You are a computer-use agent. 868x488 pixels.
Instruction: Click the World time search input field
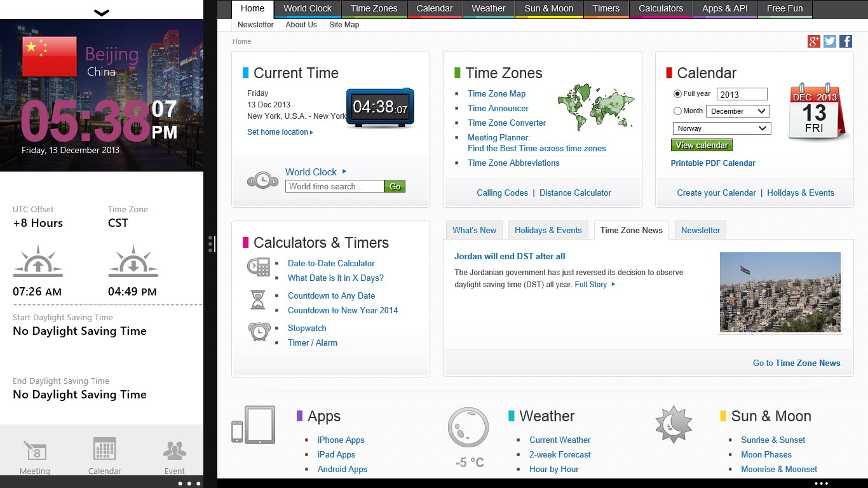pyautogui.click(x=334, y=186)
